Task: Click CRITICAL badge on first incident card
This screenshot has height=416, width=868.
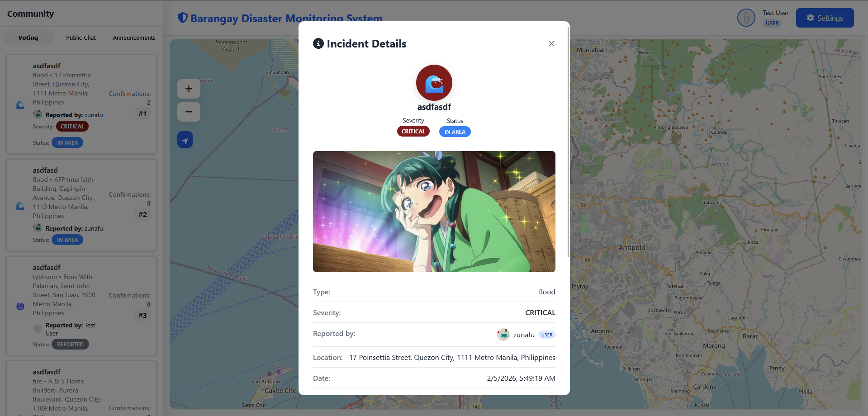Action: pyautogui.click(x=72, y=127)
